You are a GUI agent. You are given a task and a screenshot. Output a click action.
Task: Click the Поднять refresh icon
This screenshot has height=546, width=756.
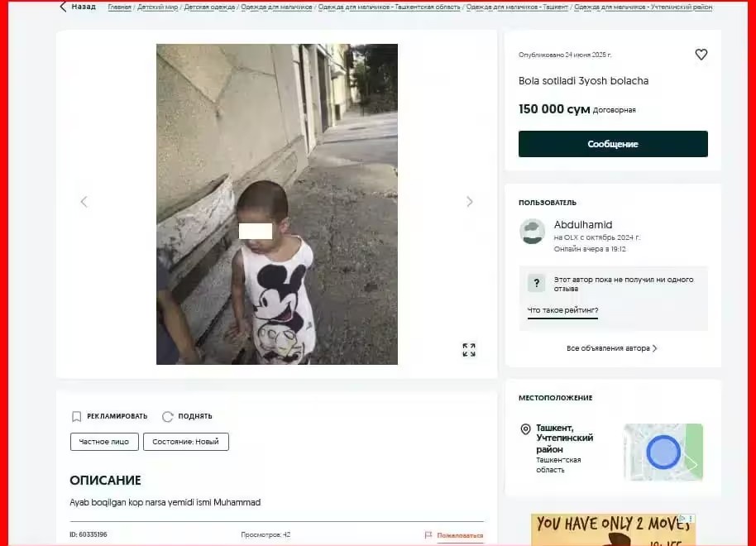(x=167, y=416)
